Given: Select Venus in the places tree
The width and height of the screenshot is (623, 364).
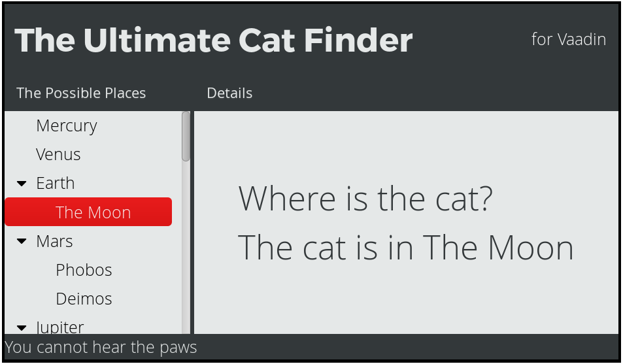Looking at the screenshot, I should pos(58,155).
